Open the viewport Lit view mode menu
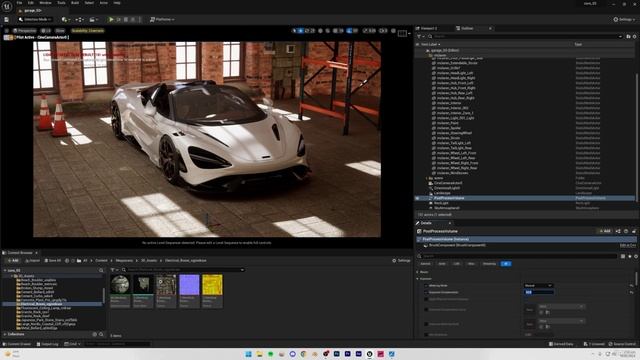 coord(46,31)
